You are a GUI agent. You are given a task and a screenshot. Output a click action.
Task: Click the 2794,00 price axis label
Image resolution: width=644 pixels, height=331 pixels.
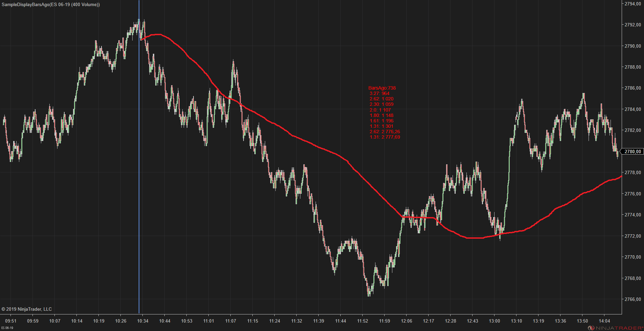click(x=632, y=4)
